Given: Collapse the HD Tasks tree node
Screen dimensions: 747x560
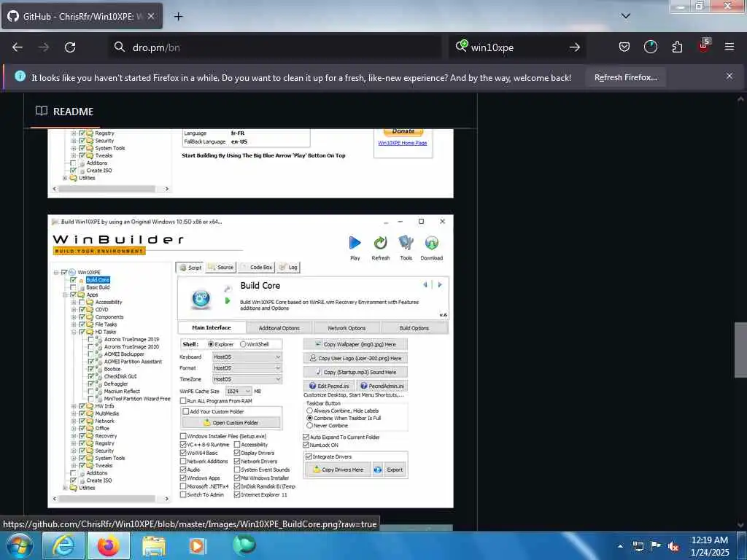Looking at the screenshot, I should click(74, 332).
